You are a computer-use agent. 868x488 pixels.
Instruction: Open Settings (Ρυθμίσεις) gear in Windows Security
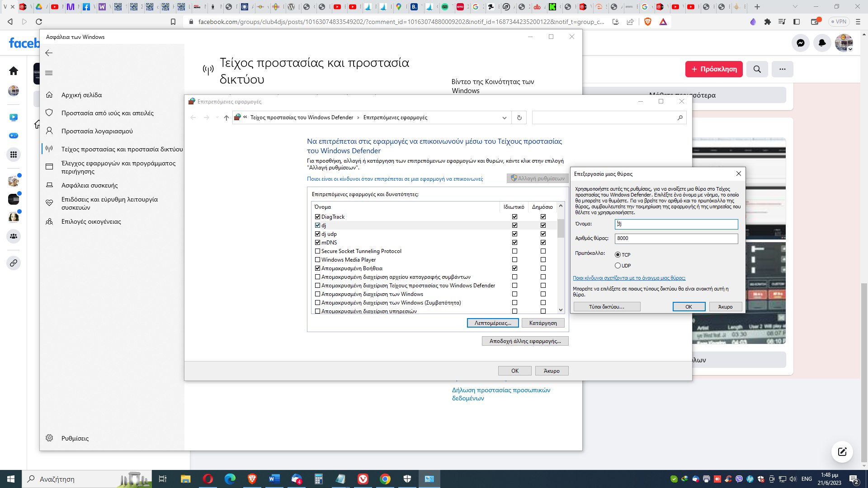click(x=49, y=438)
